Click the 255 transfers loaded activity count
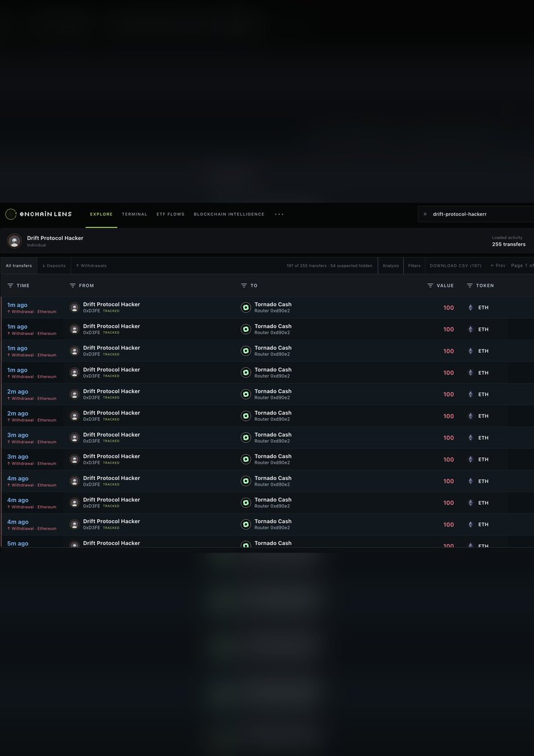Screen dimensions: 534x756 509,244
